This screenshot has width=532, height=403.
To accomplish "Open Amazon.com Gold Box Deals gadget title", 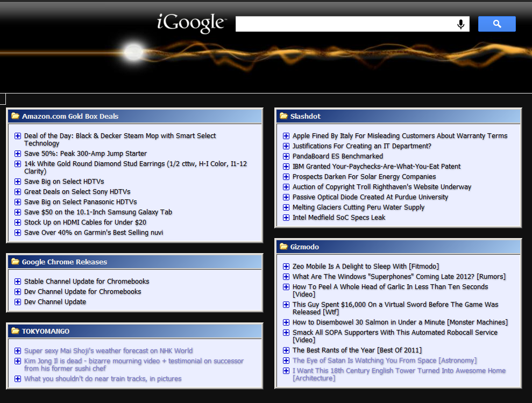I will 70,116.
